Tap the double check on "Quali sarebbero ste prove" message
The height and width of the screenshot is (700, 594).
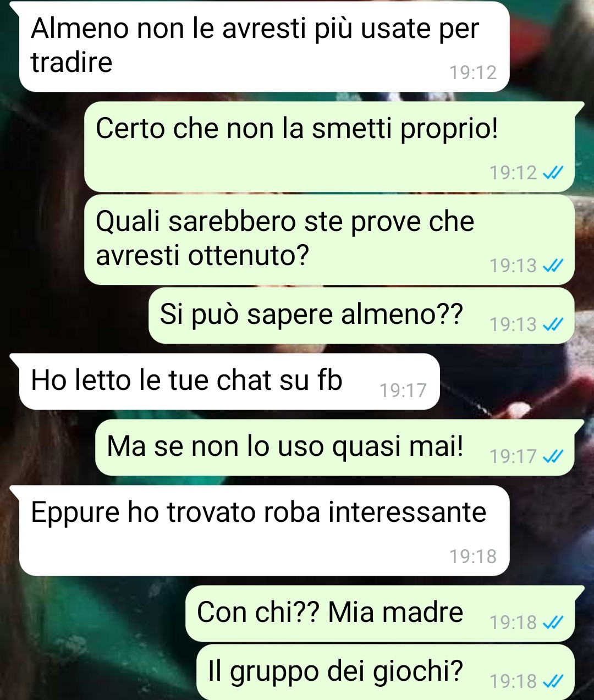(x=553, y=266)
